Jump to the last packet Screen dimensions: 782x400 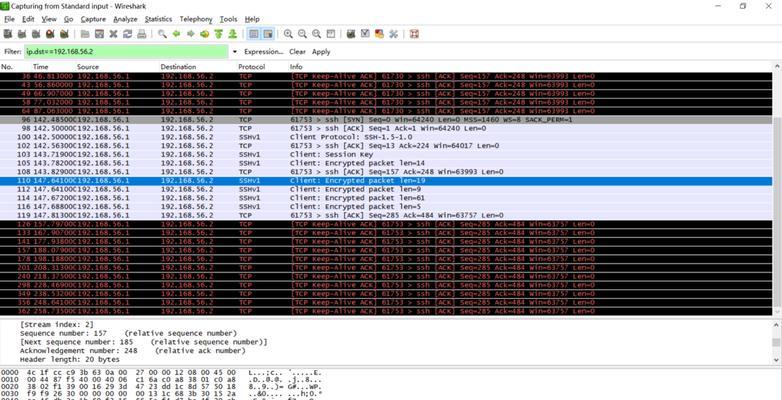(x=232, y=34)
